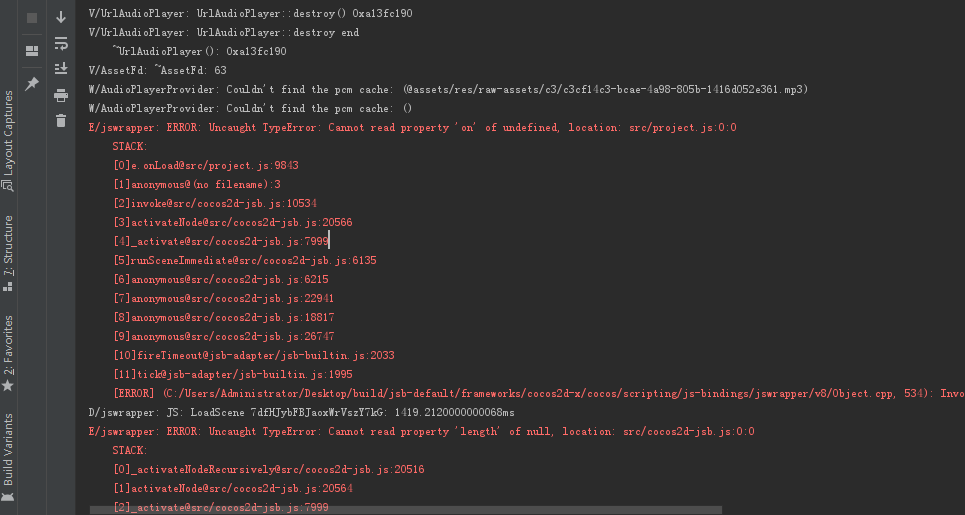Click the stop process square icon
The width and height of the screenshot is (965, 515).
click(31, 18)
